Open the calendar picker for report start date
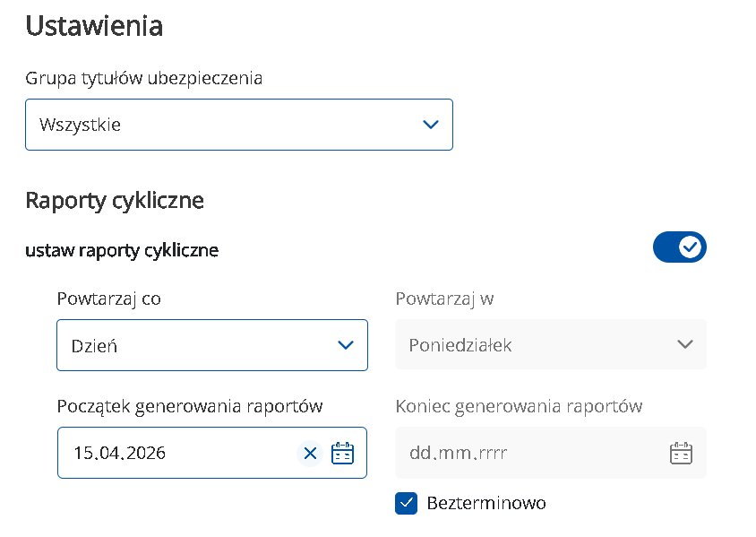This screenshot has width=756, height=537. (342, 454)
